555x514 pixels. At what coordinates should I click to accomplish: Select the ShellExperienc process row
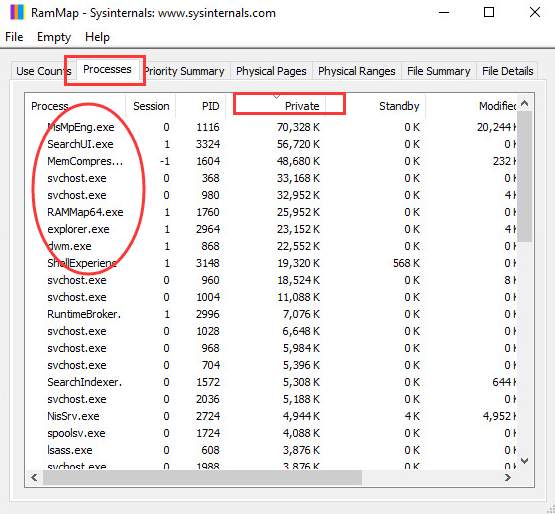click(271, 263)
